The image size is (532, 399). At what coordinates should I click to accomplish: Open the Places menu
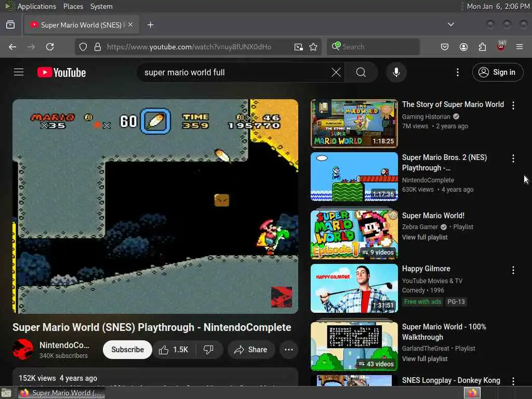73,6
